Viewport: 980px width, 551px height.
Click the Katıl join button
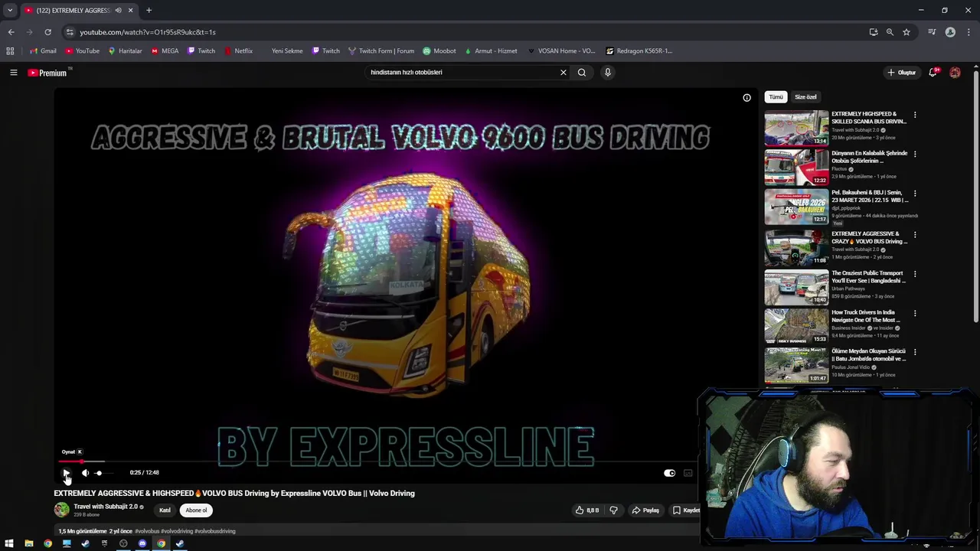[165, 510]
